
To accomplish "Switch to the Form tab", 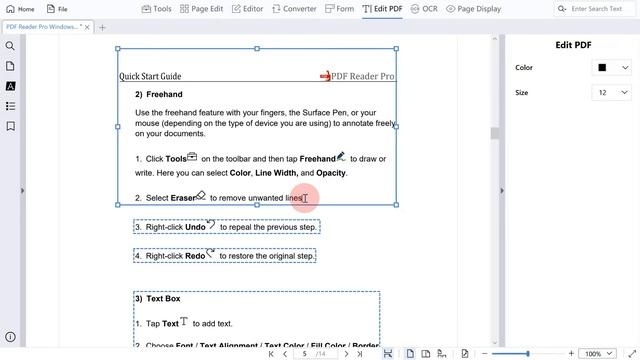I will point(340,9).
